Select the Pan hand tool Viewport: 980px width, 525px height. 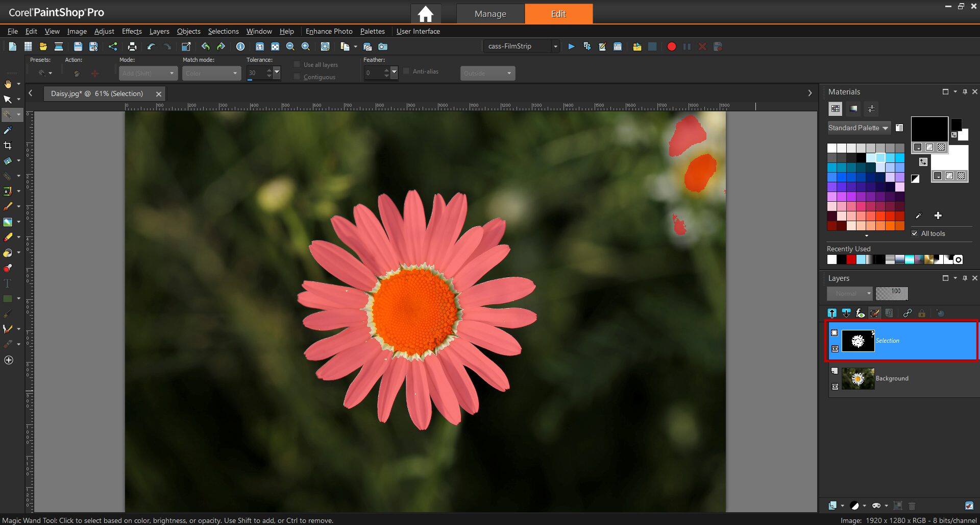pos(8,84)
